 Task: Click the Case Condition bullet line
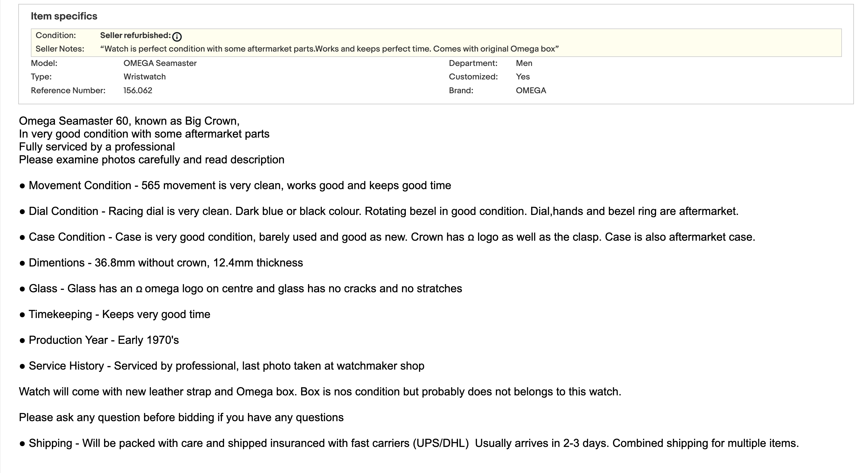[x=387, y=237]
